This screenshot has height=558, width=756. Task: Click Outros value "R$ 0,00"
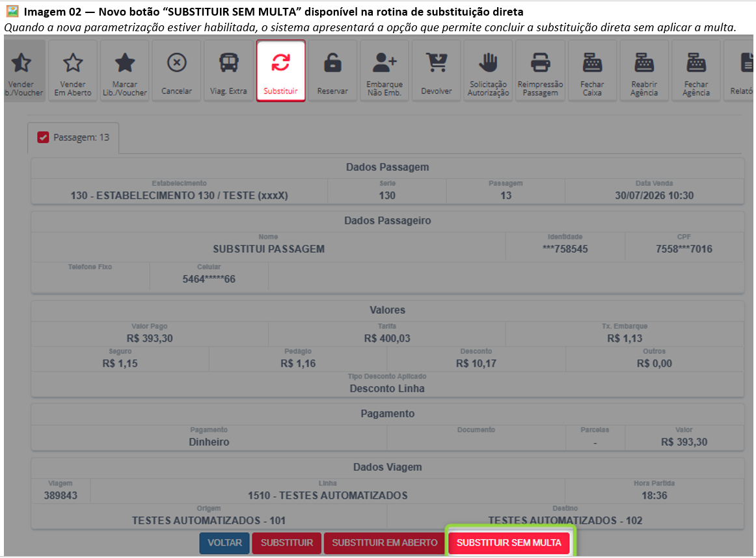coord(655,364)
